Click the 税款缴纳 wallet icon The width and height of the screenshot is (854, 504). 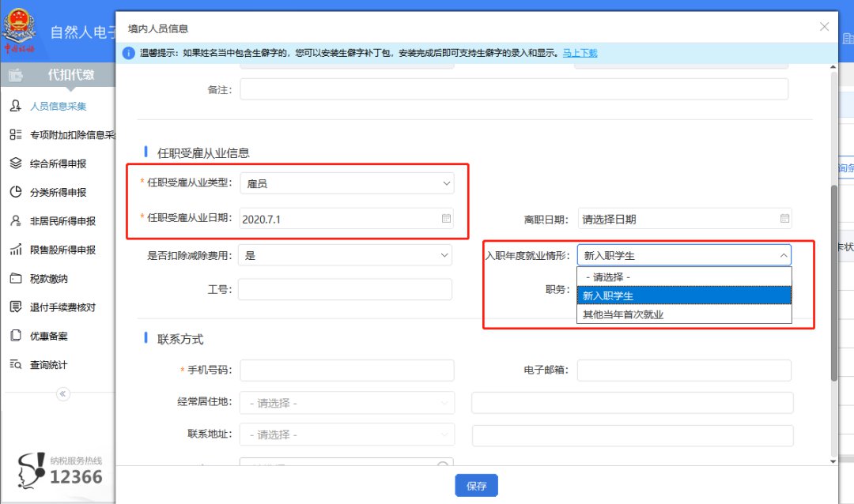15,279
